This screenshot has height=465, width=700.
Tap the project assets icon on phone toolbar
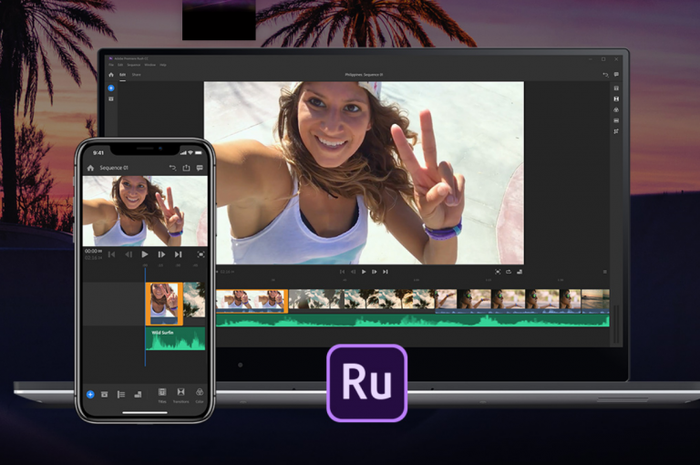[104, 394]
